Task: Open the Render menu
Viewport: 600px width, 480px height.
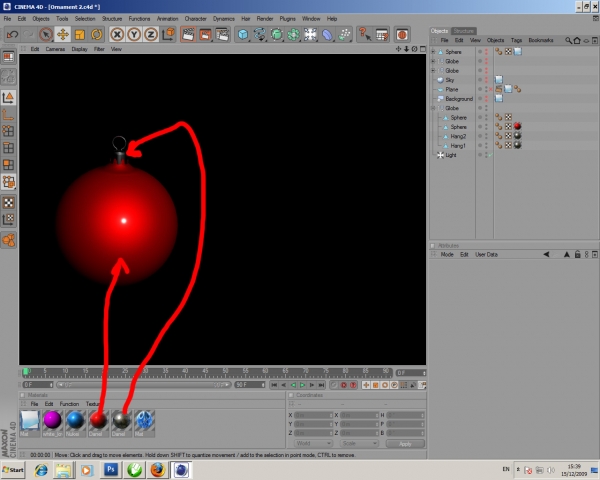Action: click(265, 18)
